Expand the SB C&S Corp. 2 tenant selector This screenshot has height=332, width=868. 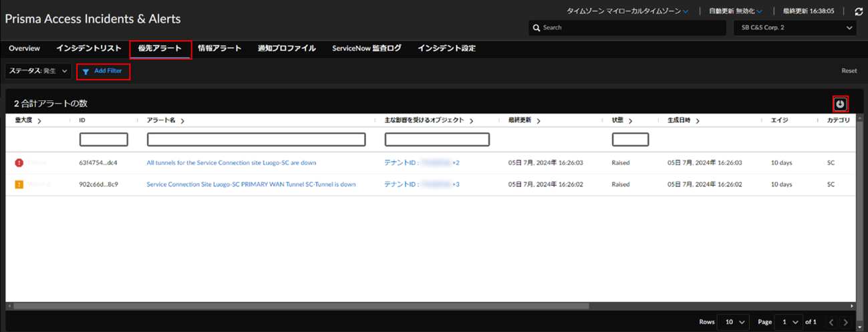[794, 28]
